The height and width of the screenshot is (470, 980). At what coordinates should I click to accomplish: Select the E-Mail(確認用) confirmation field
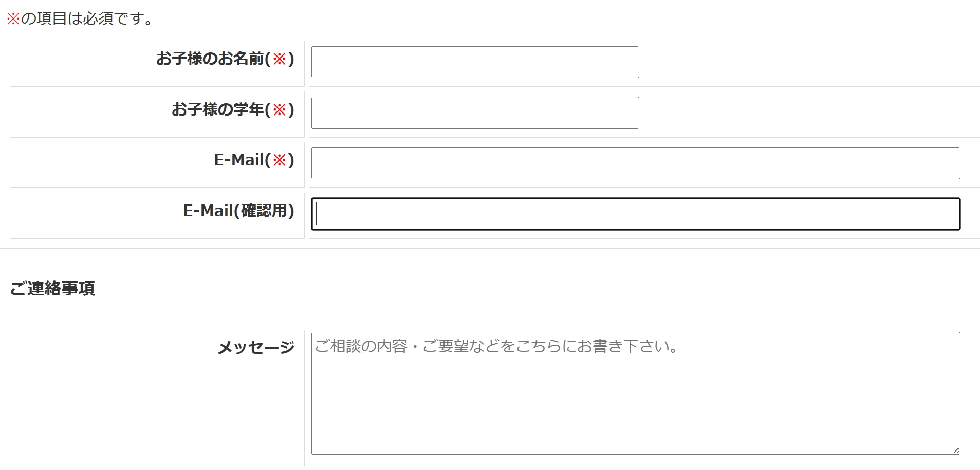point(635,214)
